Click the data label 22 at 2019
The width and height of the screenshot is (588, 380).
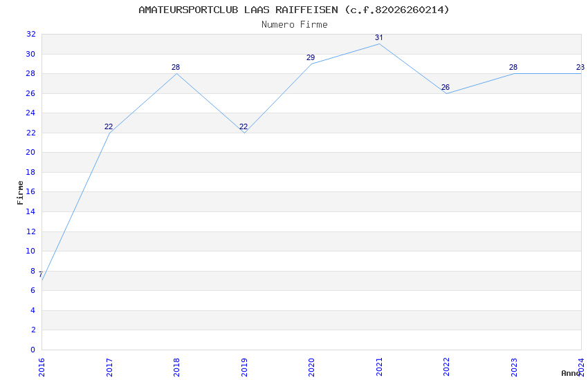pos(244,126)
